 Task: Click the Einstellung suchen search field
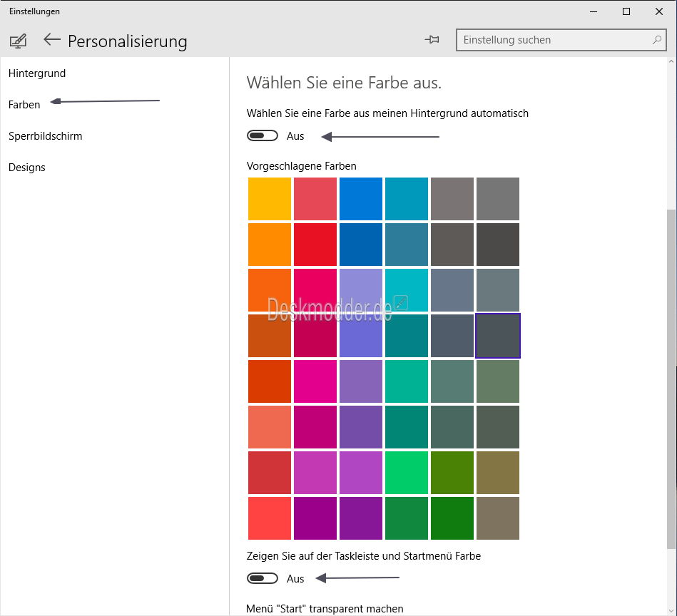pos(561,40)
